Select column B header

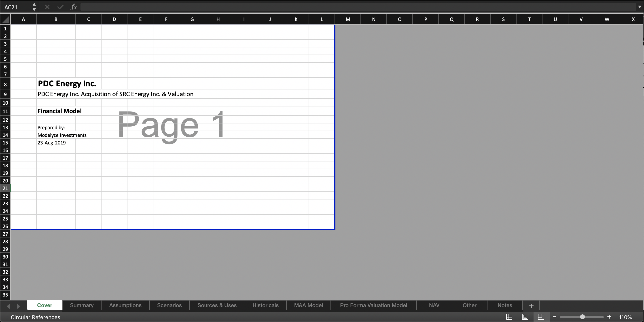56,19
